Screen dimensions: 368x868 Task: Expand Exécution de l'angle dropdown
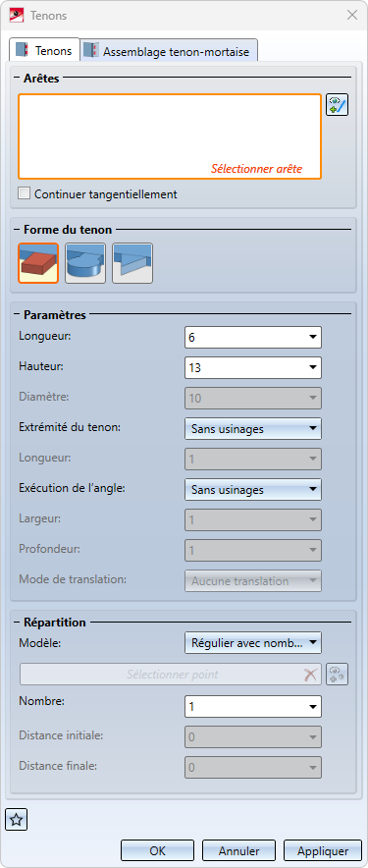click(x=253, y=489)
